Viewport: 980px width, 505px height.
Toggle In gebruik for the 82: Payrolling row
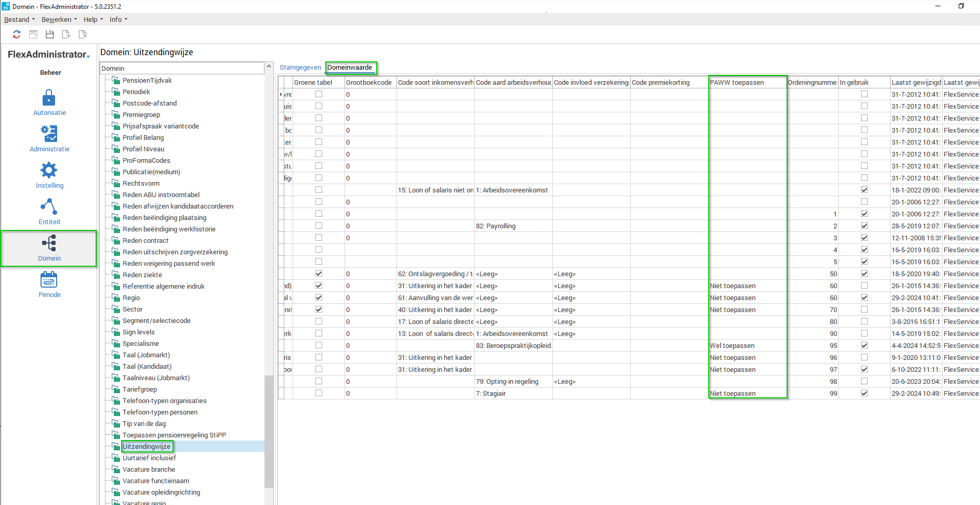(x=864, y=226)
